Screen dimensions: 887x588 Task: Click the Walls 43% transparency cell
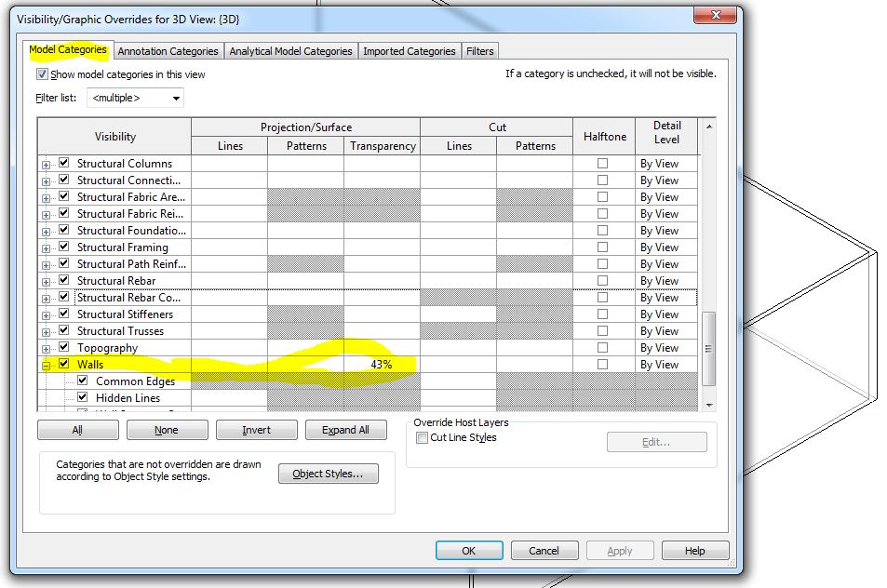coord(382,364)
